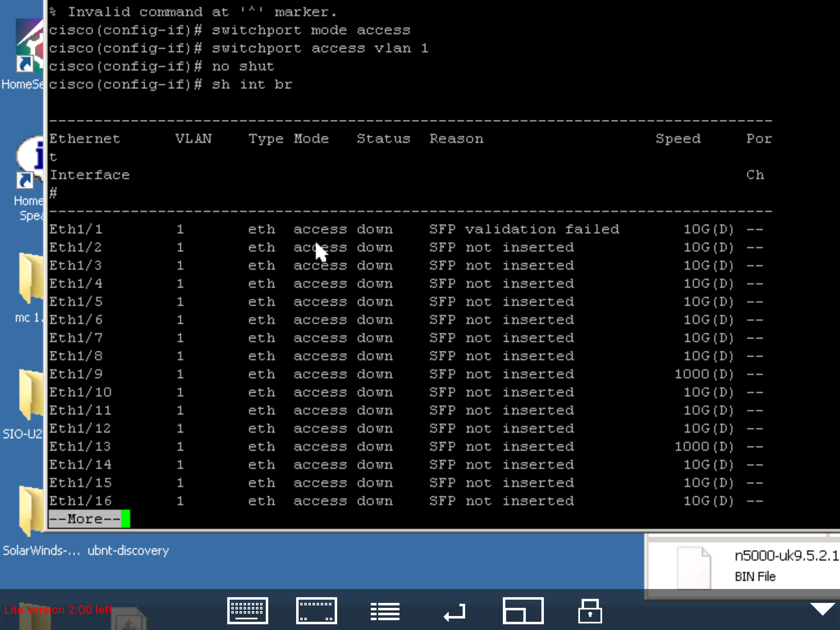Image resolution: width=840 pixels, height=630 pixels.
Task: Click the --More-- prompt in terminal
Action: point(84,519)
